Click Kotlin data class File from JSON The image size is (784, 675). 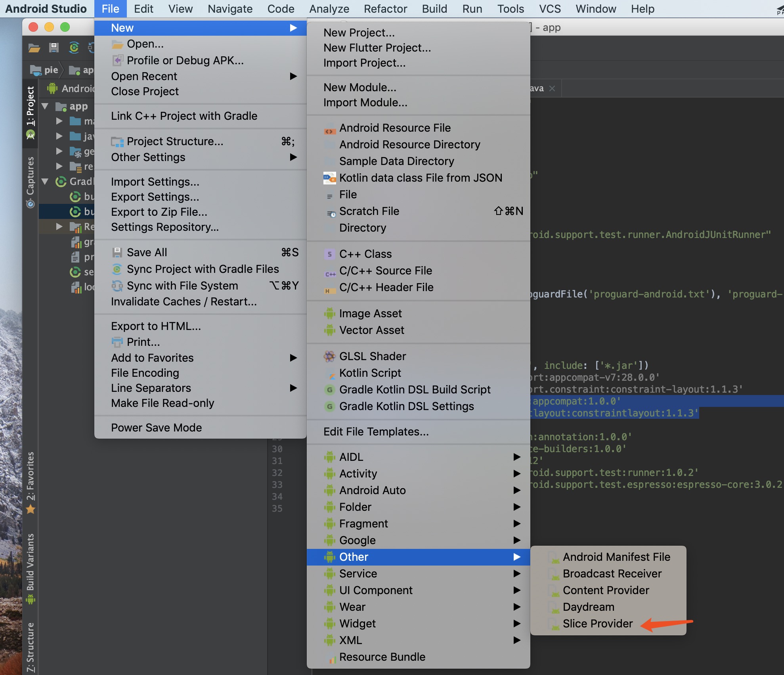coord(421,178)
